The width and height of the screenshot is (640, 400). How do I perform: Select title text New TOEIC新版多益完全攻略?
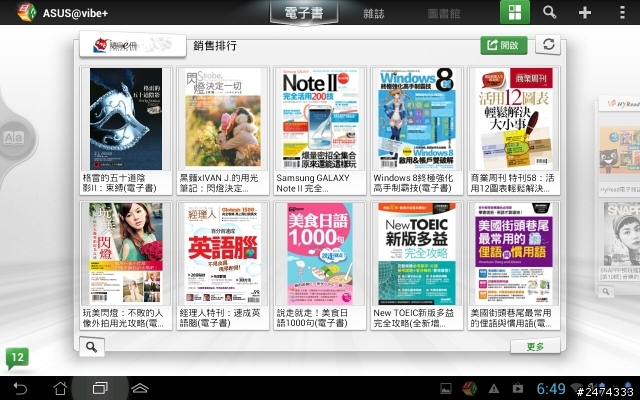click(x=413, y=318)
